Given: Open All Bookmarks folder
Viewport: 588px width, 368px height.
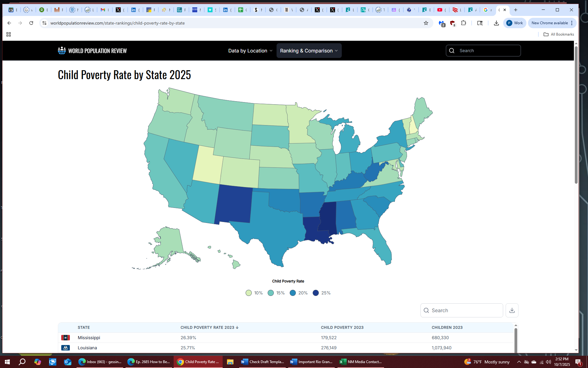Looking at the screenshot, I should pos(559,34).
